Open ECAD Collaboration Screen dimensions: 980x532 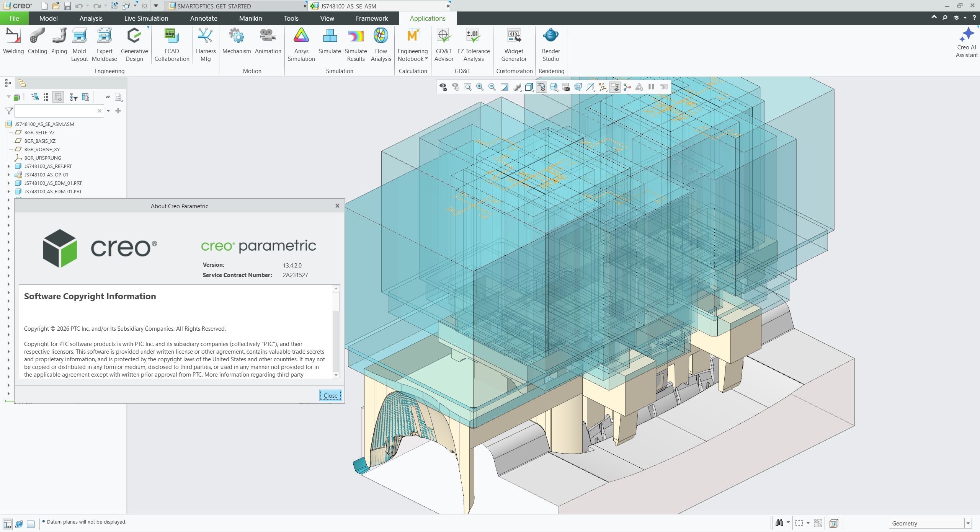click(x=171, y=45)
